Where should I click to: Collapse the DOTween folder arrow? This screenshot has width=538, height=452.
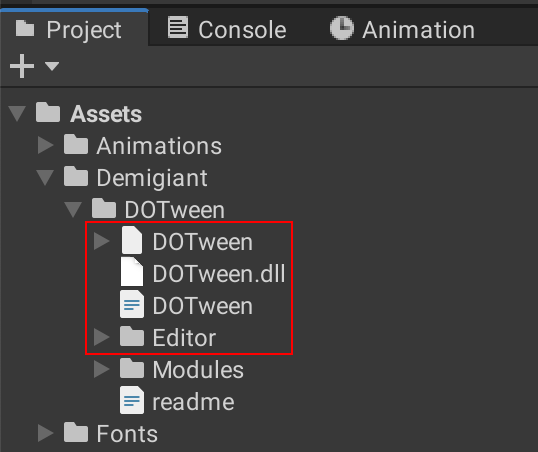point(73,209)
